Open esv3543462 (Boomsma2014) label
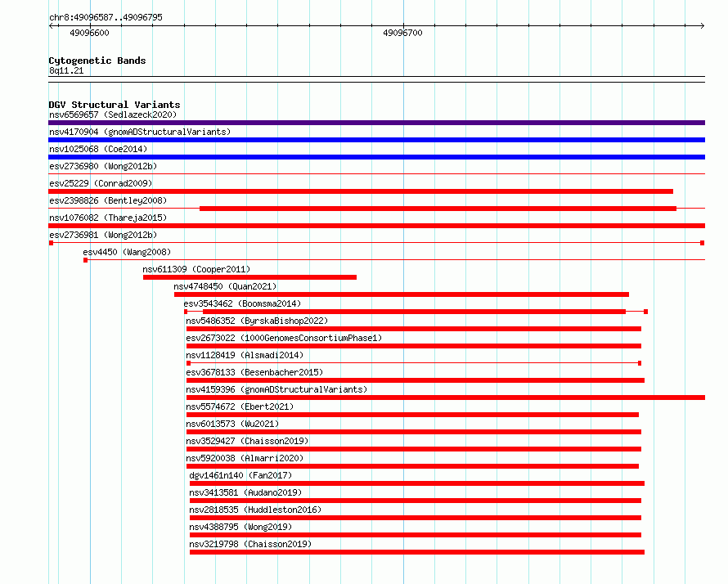This screenshot has height=584, width=728. coord(242,303)
